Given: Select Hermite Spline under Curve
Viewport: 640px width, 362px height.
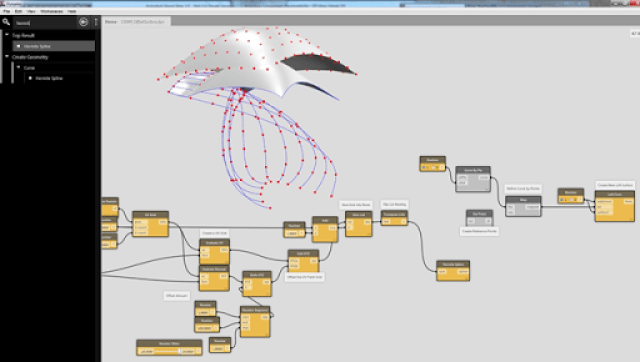Looking at the screenshot, I should [x=49, y=78].
